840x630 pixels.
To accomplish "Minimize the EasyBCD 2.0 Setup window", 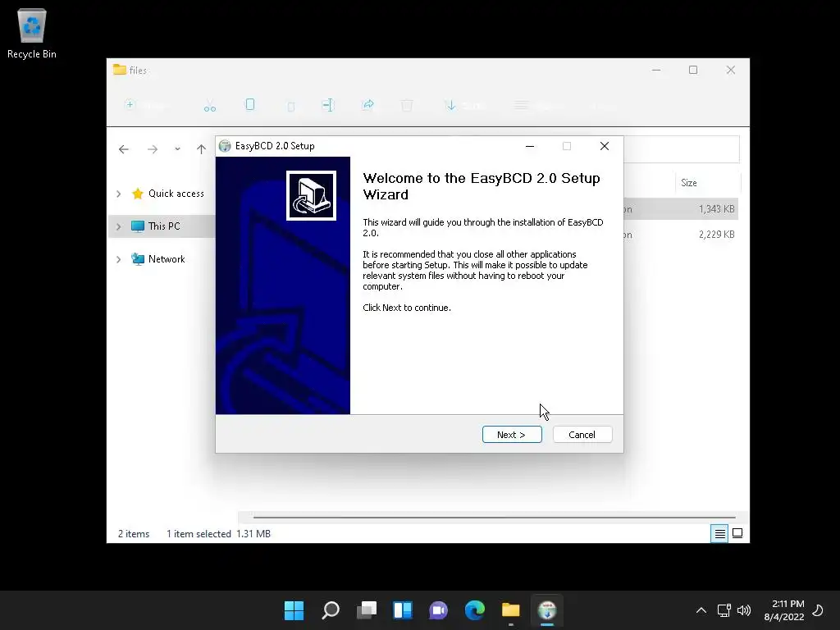I will coord(530,146).
